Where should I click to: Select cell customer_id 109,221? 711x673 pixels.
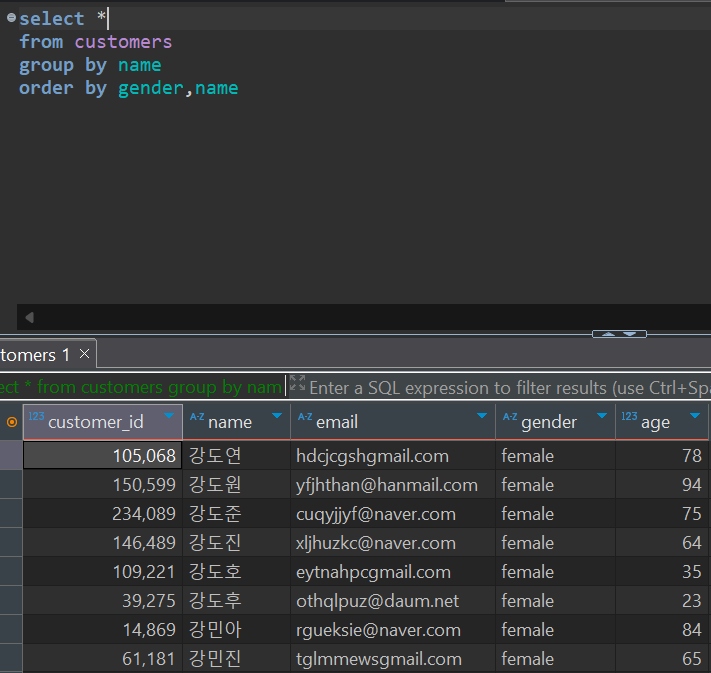102,571
